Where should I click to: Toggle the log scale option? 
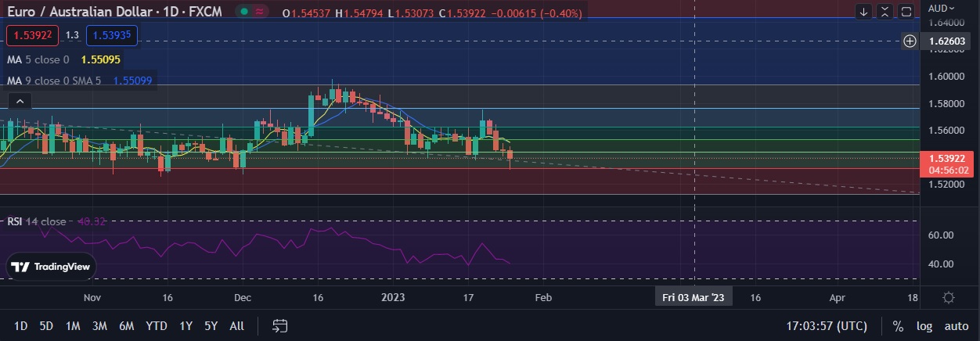924,326
